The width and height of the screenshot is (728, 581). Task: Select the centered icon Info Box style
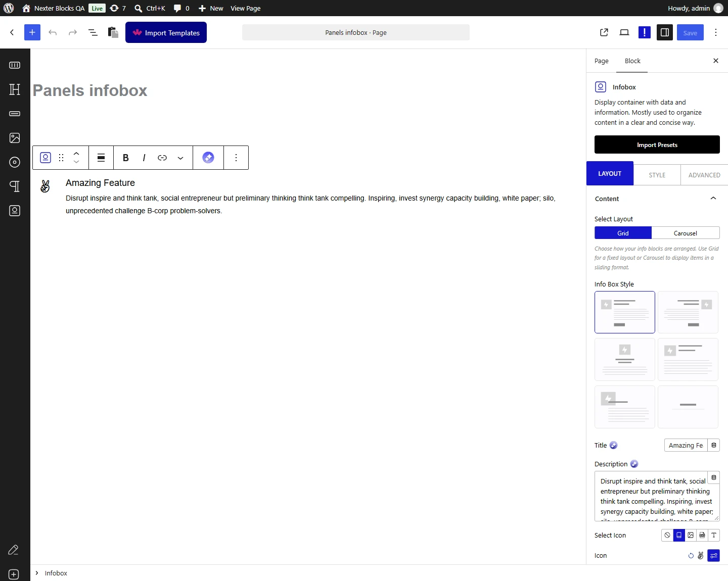click(x=625, y=360)
